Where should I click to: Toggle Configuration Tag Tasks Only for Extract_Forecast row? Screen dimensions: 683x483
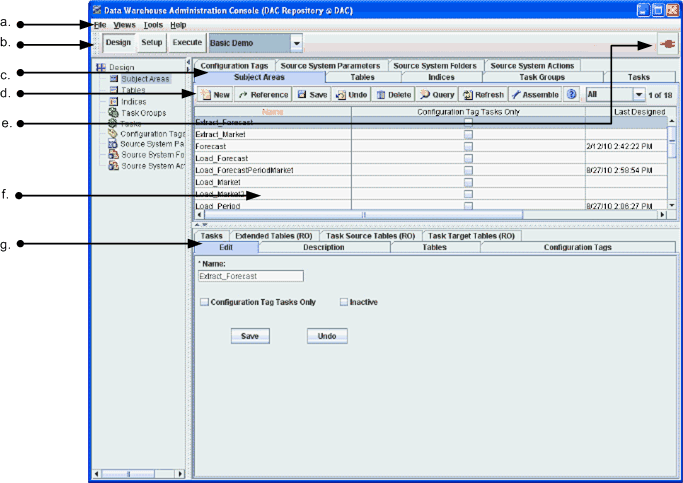468,122
